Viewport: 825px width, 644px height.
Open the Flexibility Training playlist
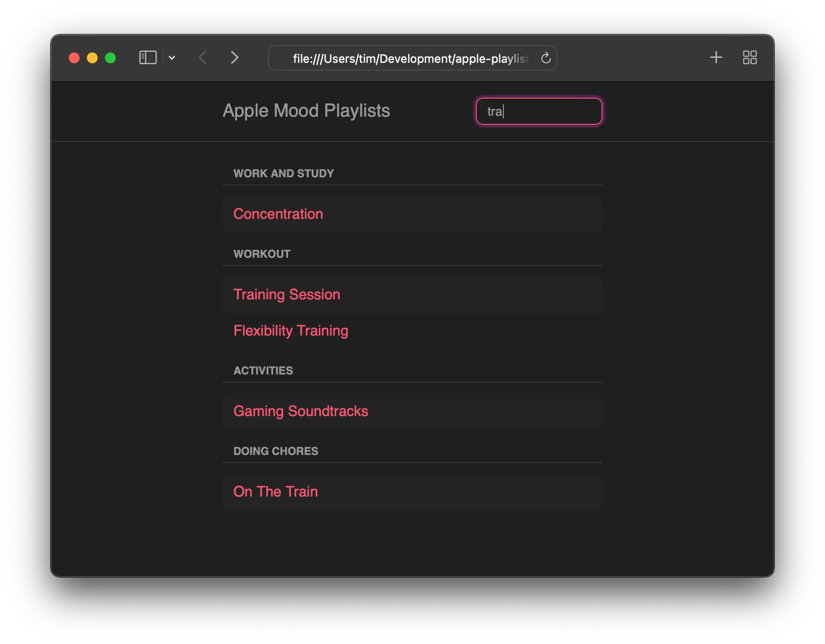pos(291,331)
